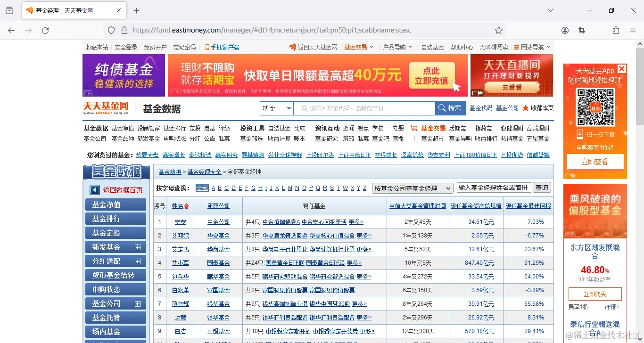
Task: Click the 手机客户端 phone icon link
Action: (222, 47)
